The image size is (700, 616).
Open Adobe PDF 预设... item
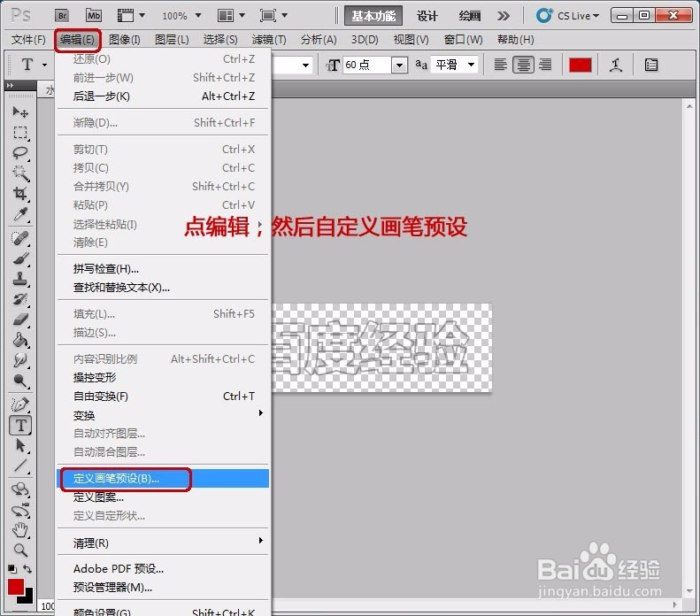163,569
